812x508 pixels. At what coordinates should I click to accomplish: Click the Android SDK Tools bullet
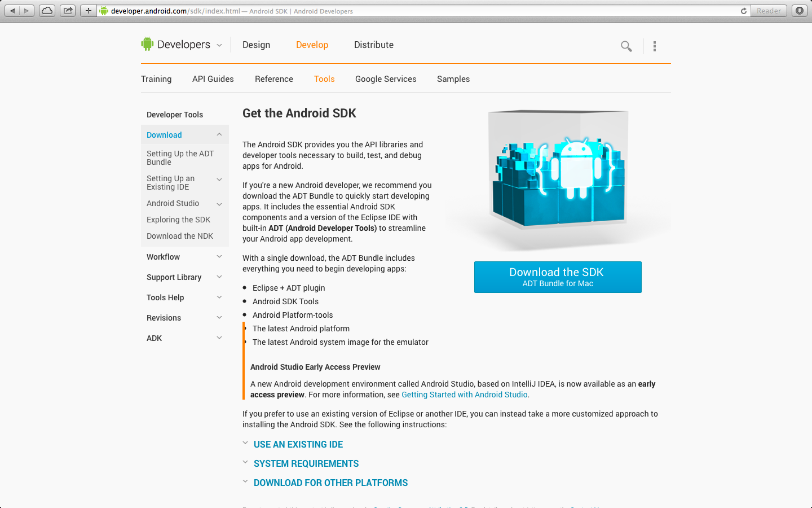click(285, 301)
